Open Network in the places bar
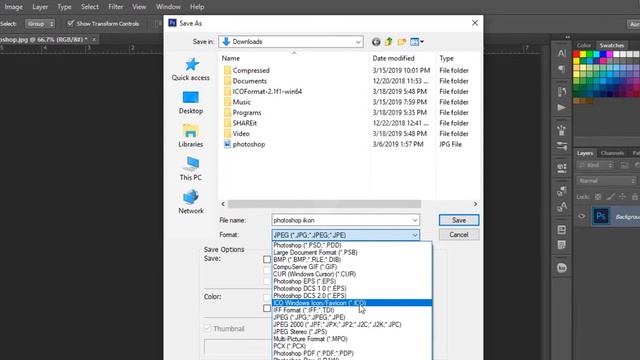 pos(191,202)
